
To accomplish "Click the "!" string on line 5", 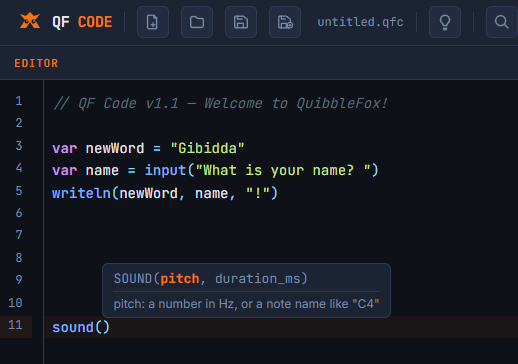I will (x=257, y=193).
